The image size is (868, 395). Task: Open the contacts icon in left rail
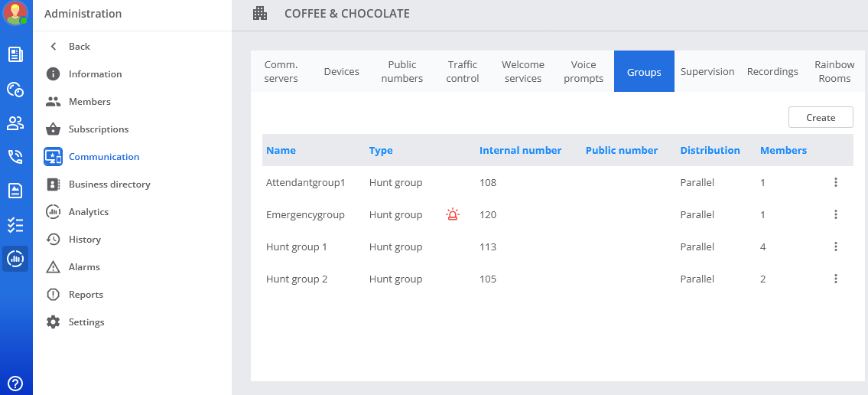tap(15, 123)
